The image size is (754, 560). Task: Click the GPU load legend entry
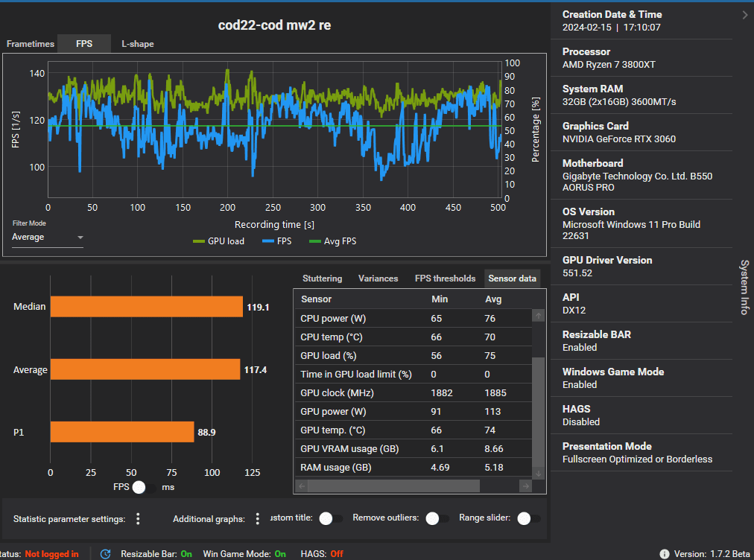click(x=218, y=241)
